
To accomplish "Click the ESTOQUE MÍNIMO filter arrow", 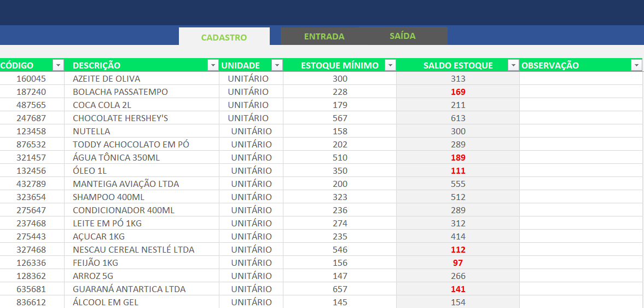I will coord(390,65).
